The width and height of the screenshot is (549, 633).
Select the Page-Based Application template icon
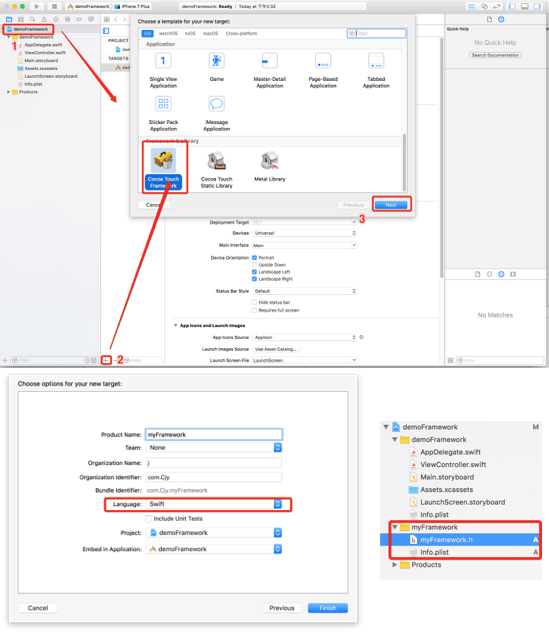click(x=323, y=61)
